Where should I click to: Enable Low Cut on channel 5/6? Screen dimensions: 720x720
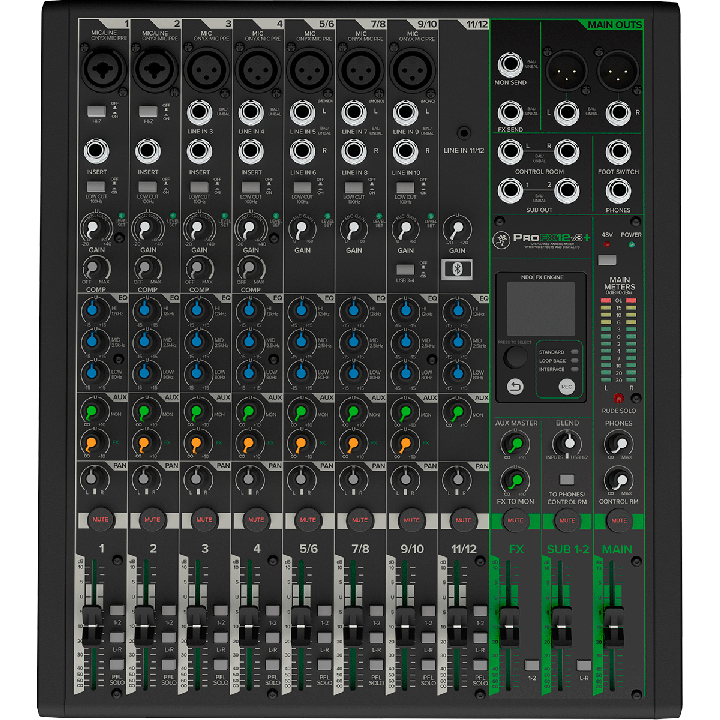click(x=302, y=187)
